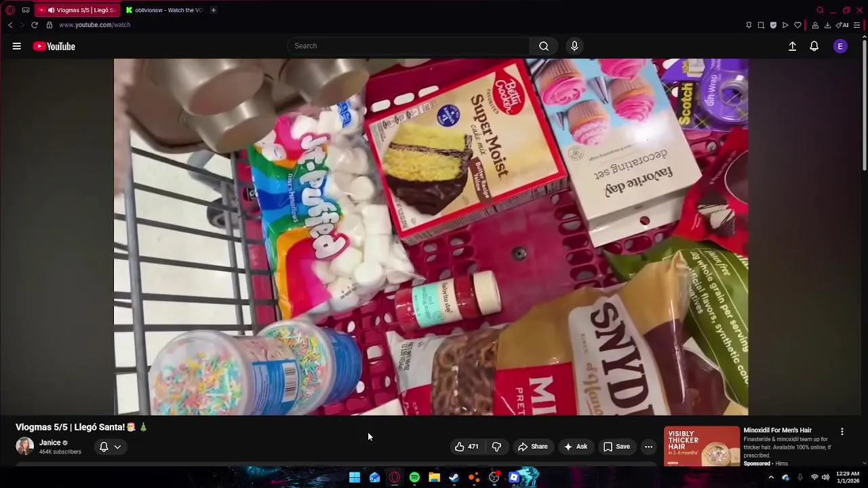868x488 pixels.
Task: Open the downloads icon in the browser toolbar
Action: click(827, 25)
